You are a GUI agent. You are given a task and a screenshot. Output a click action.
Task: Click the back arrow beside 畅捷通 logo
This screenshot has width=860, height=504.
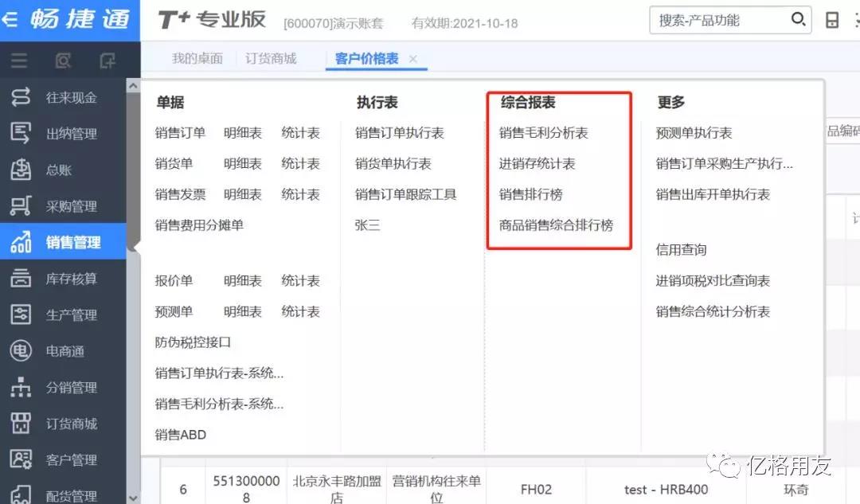click(x=9, y=20)
